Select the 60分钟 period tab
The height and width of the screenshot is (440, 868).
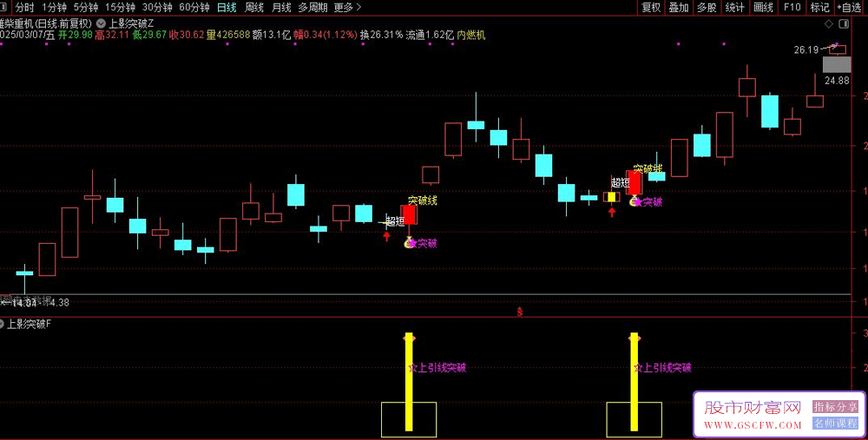[194, 7]
